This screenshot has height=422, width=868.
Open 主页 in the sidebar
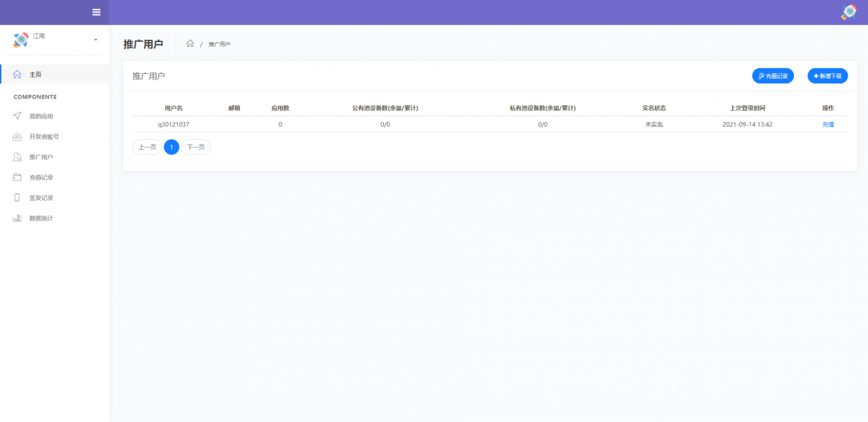point(35,74)
